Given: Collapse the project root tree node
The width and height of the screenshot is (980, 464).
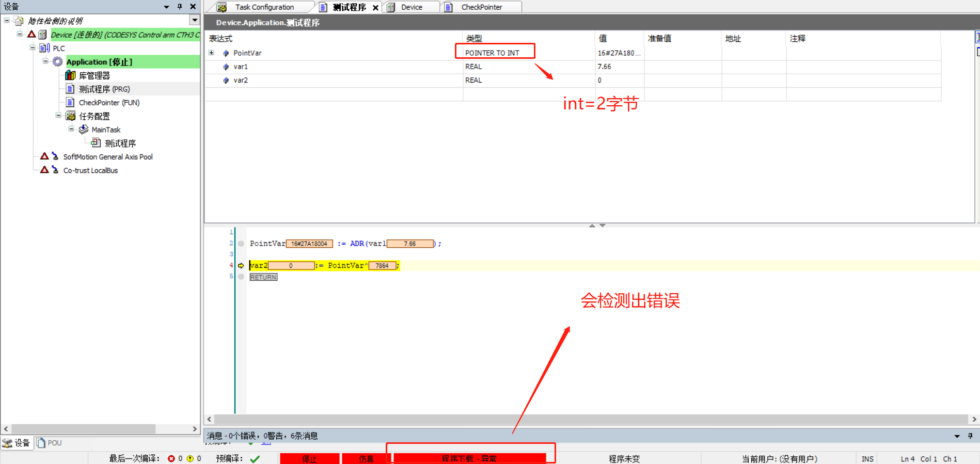Looking at the screenshot, I should (x=7, y=20).
